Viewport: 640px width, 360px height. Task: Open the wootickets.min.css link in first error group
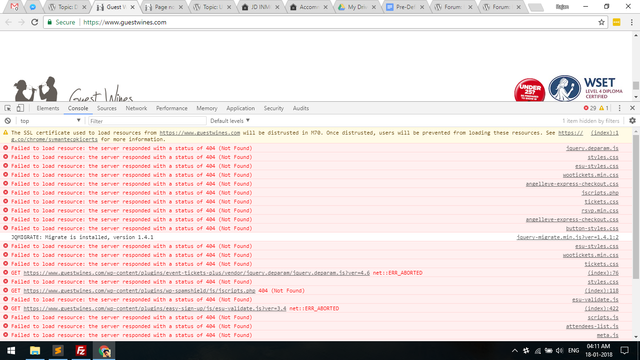click(x=590, y=175)
